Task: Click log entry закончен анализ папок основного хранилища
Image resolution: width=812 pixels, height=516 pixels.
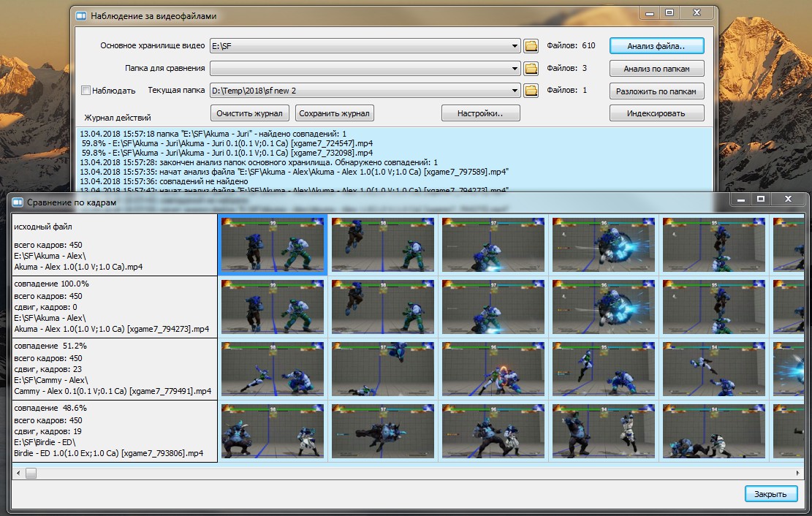Action: click(259, 162)
